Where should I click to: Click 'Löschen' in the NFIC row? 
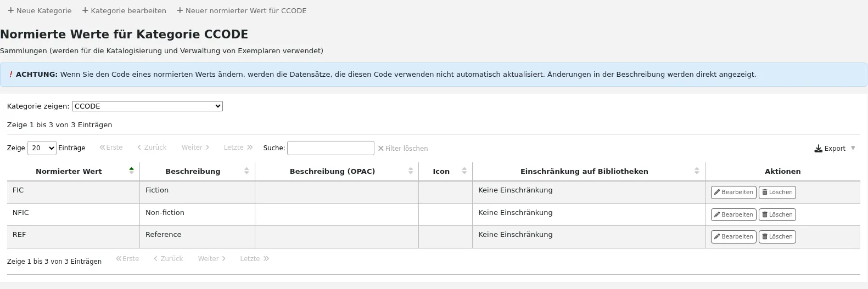coord(777,215)
